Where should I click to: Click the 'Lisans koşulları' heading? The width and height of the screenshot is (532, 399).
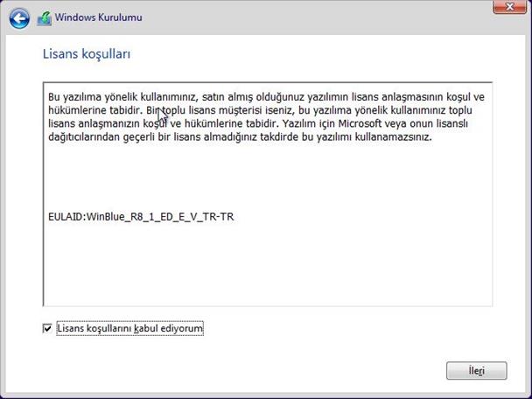pyautogui.click(x=87, y=54)
